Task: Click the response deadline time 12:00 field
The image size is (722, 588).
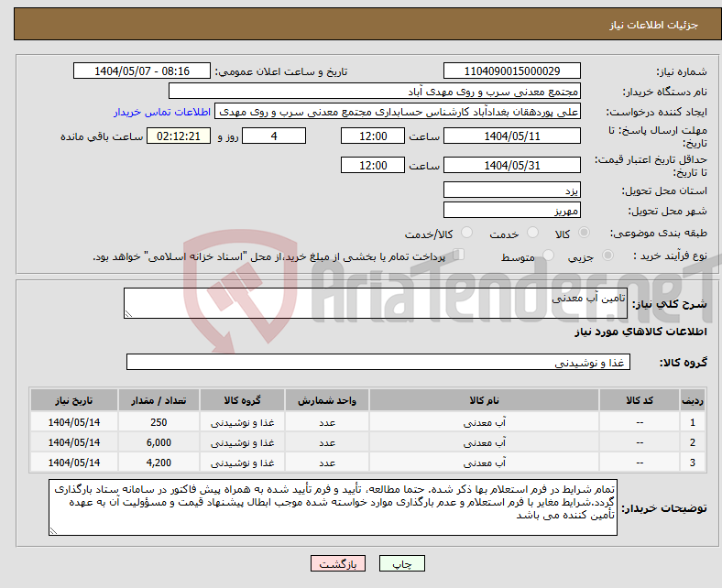Action: click(373, 136)
